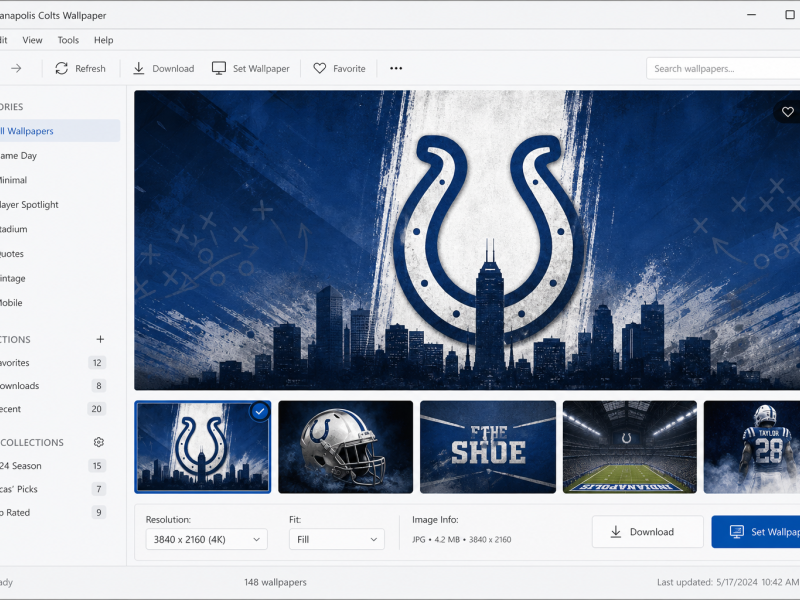Viewport: 800px width, 600px height.
Task: Open collections settings gear icon
Action: click(99, 442)
